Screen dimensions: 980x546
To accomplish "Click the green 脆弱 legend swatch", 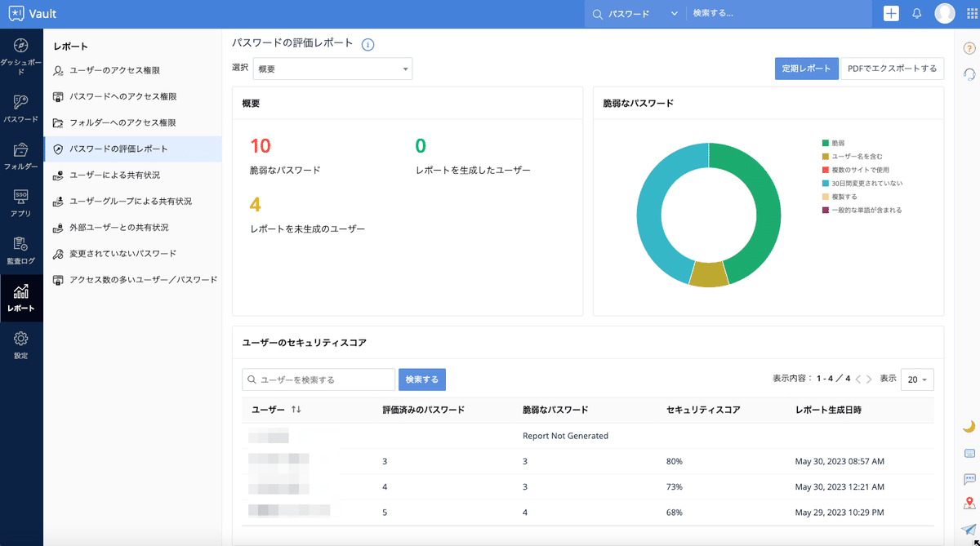I will pos(826,143).
